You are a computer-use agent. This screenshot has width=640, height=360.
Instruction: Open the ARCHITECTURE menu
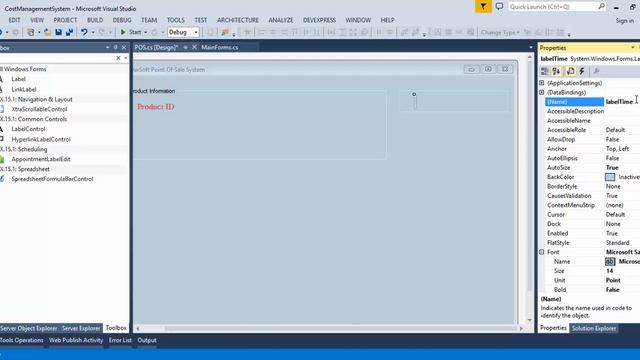[x=238, y=20]
